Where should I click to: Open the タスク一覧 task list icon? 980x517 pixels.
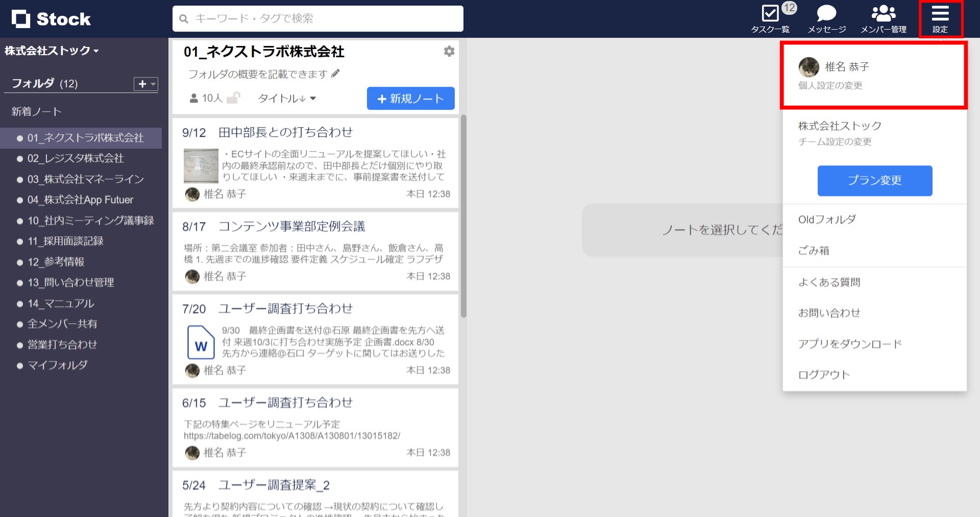click(x=770, y=19)
